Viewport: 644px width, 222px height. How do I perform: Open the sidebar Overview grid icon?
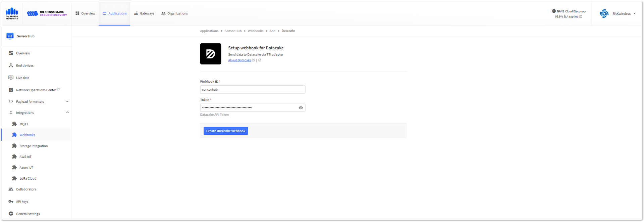coord(11,53)
